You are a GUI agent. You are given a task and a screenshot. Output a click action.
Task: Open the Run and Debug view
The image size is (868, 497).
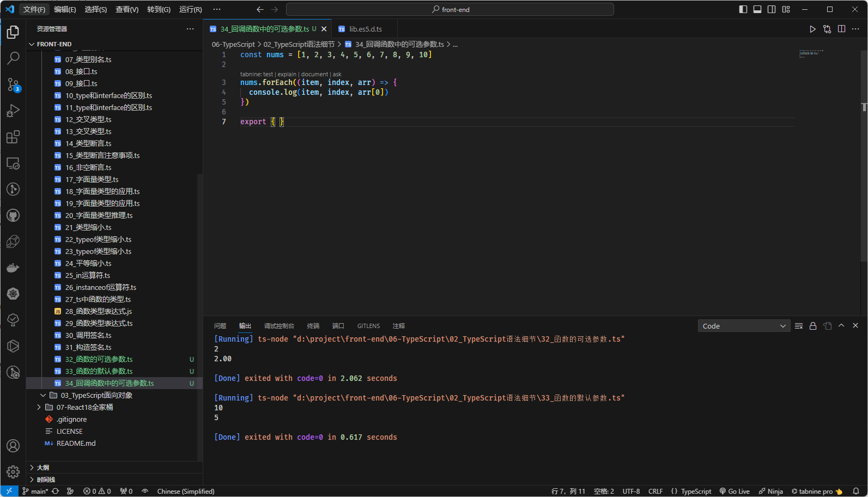click(13, 111)
